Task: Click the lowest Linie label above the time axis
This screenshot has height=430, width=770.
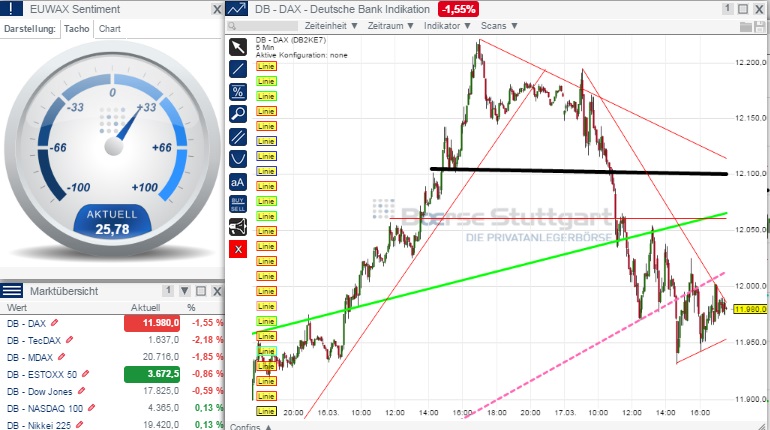Action: (266, 411)
